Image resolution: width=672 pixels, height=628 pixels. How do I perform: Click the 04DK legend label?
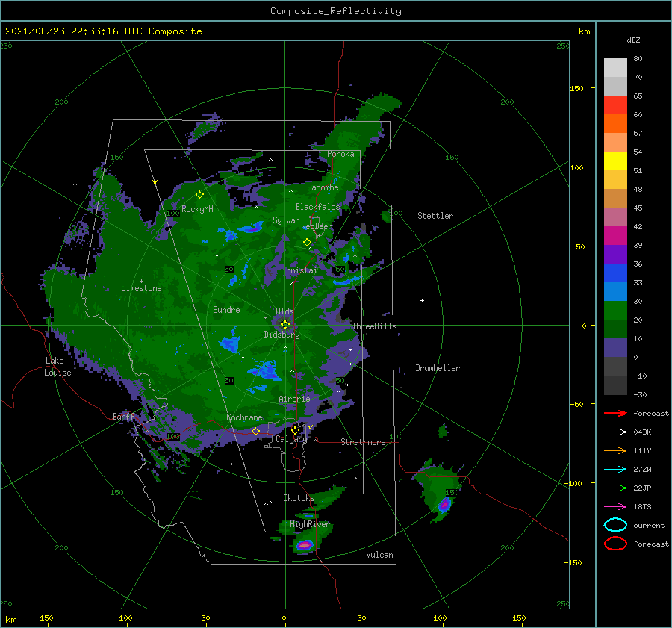click(x=642, y=432)
